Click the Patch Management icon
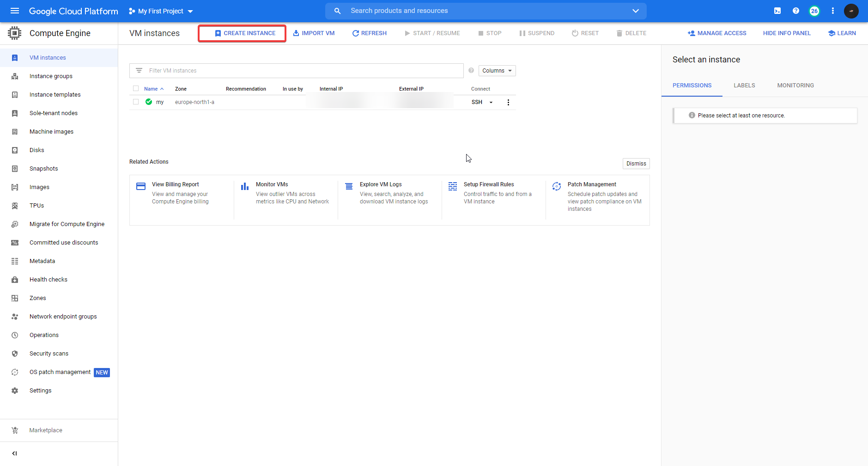The width and height of the screenshot is (868, 466). coord(557,186)
